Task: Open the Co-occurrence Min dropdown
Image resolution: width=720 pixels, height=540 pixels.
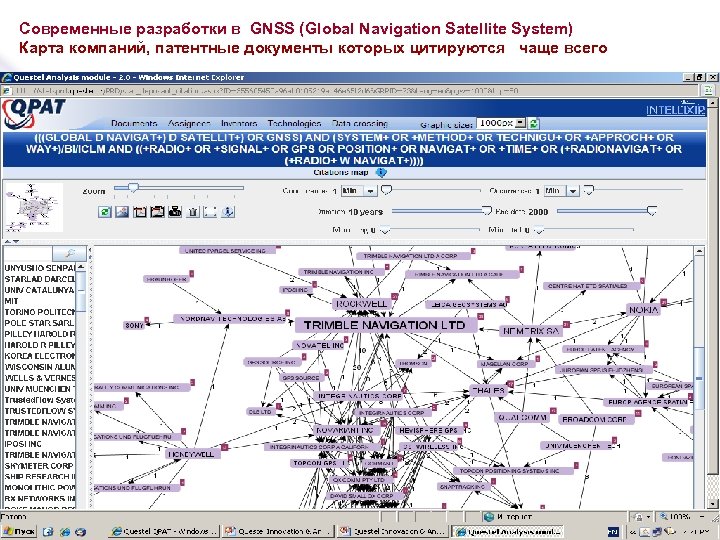Action: [x=371, y=191]
